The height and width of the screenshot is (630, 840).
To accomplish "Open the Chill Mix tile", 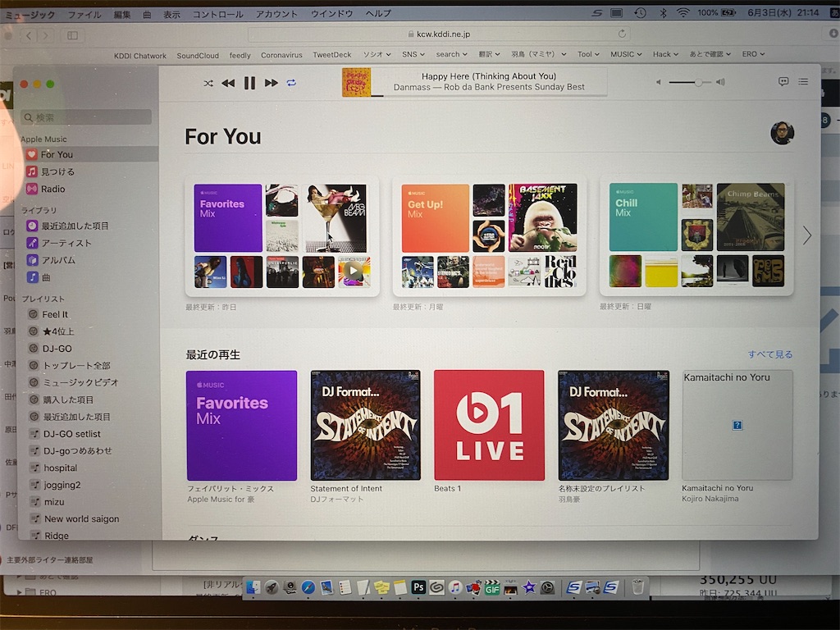I will point(643,217).
